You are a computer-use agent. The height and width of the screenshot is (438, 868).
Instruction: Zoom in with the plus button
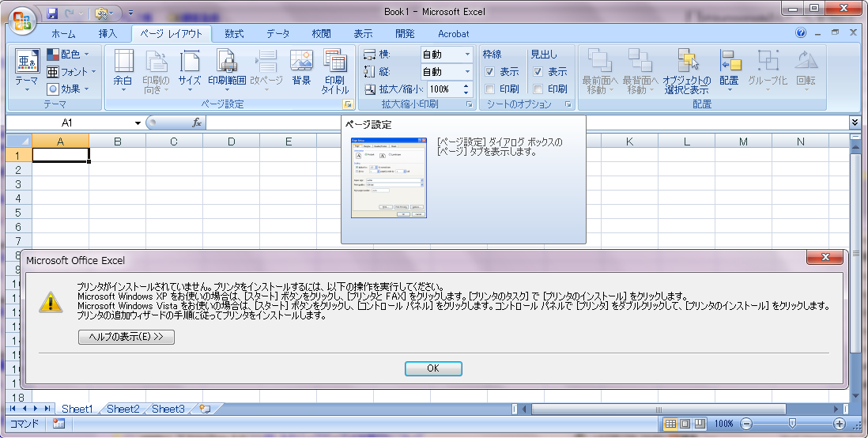tap(840, 424)
